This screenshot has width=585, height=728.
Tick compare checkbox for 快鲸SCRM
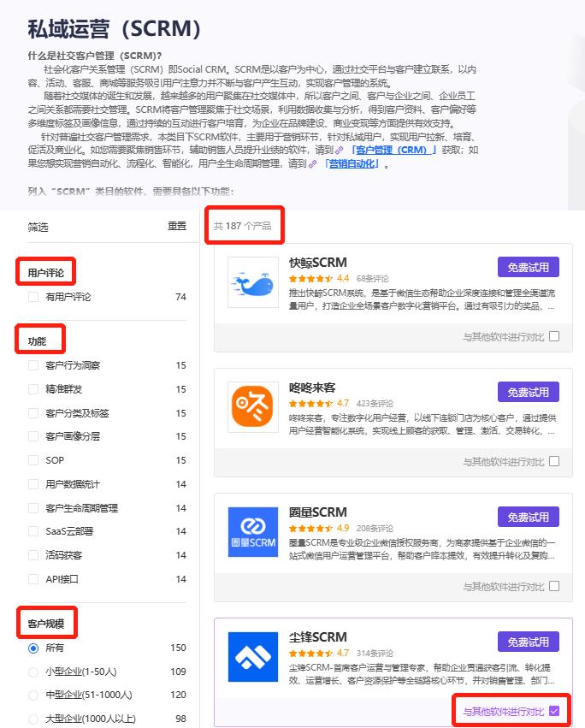554,336
